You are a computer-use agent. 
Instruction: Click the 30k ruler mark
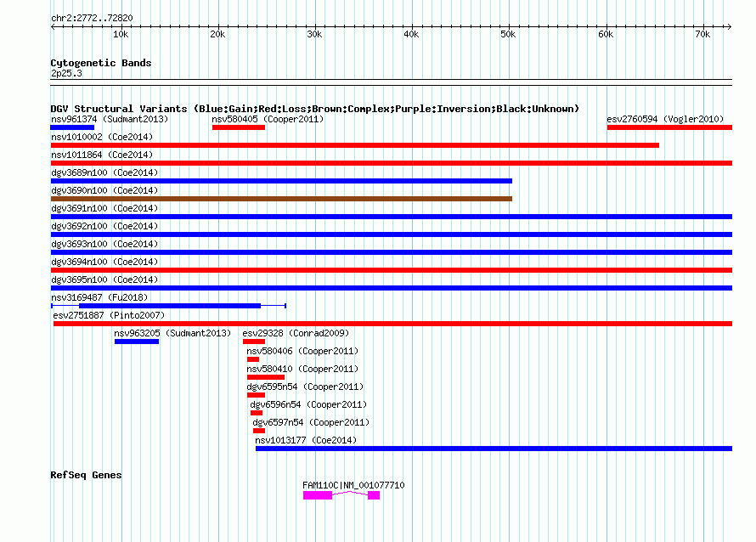tap(314, 34)
